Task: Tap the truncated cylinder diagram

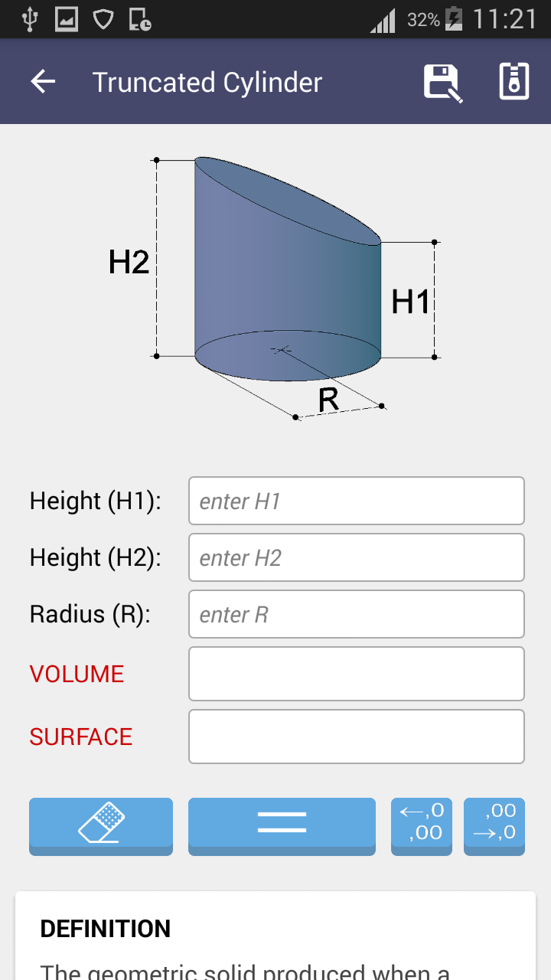Action: (x=287, y=283)
